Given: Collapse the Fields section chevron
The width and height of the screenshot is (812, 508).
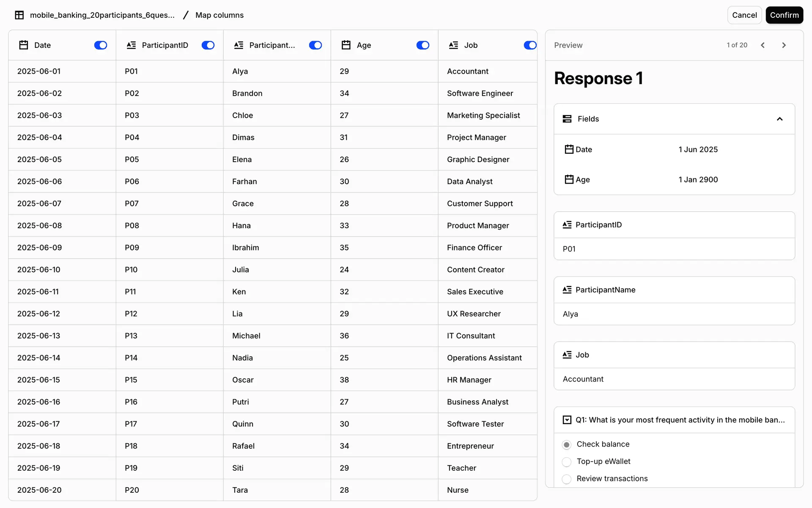Looking at the screenshot, I should click(x=780, y=119).
